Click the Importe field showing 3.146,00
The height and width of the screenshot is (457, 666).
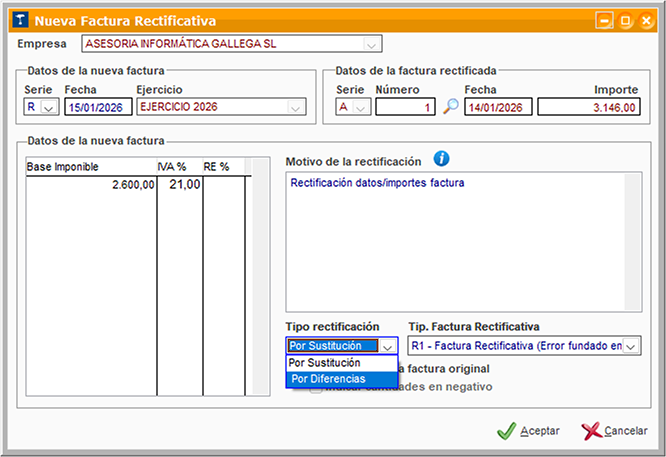point(589,107)
